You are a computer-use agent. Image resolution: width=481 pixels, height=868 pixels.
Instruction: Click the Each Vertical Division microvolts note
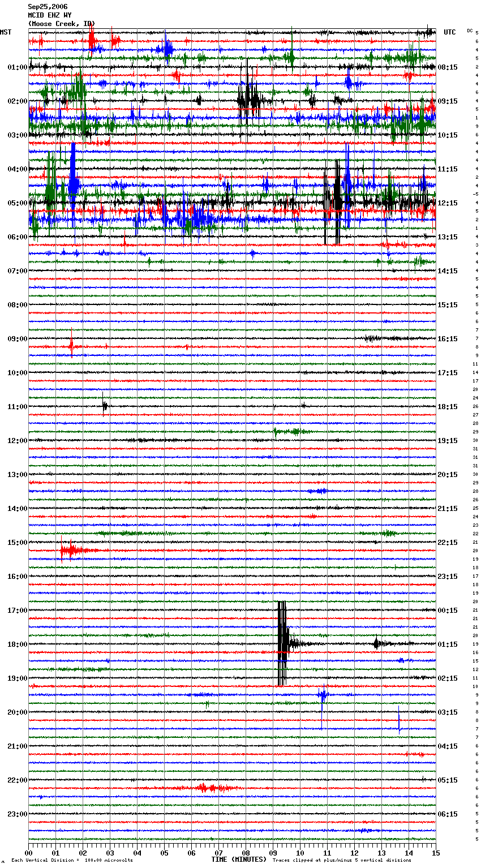pos(72,860)
